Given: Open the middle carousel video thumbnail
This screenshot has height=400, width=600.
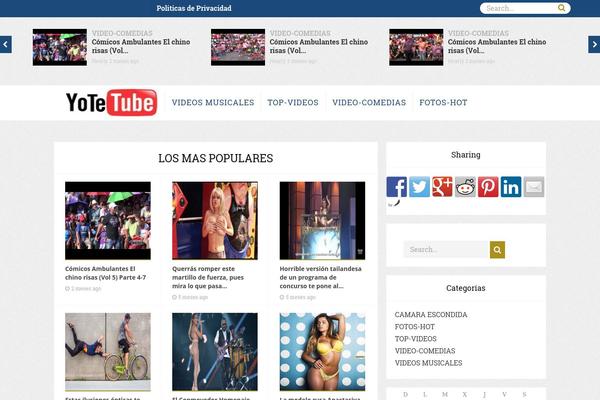Looking at the screenshot, I should point(238,47).
